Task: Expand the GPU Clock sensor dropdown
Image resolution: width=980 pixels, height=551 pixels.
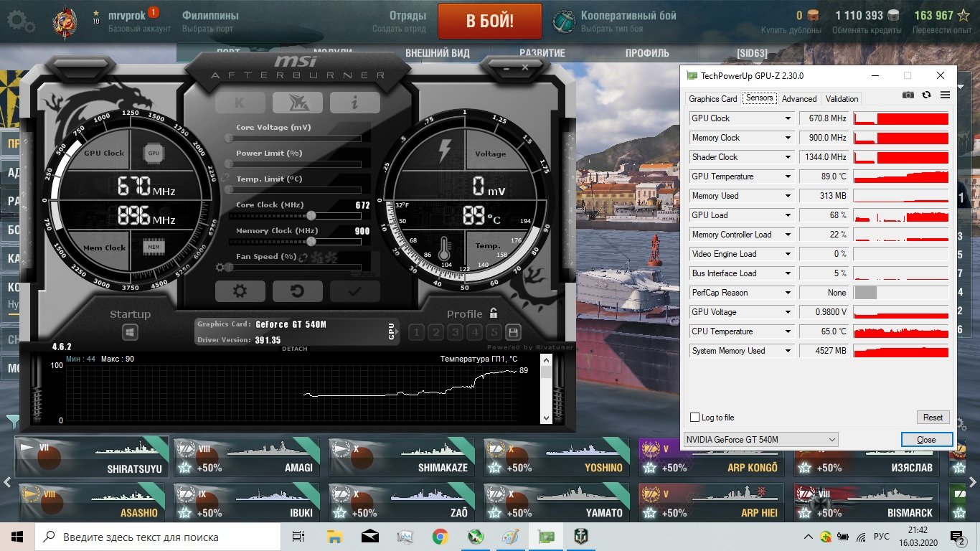Action: pyautogui.click(x=788, y=118)
